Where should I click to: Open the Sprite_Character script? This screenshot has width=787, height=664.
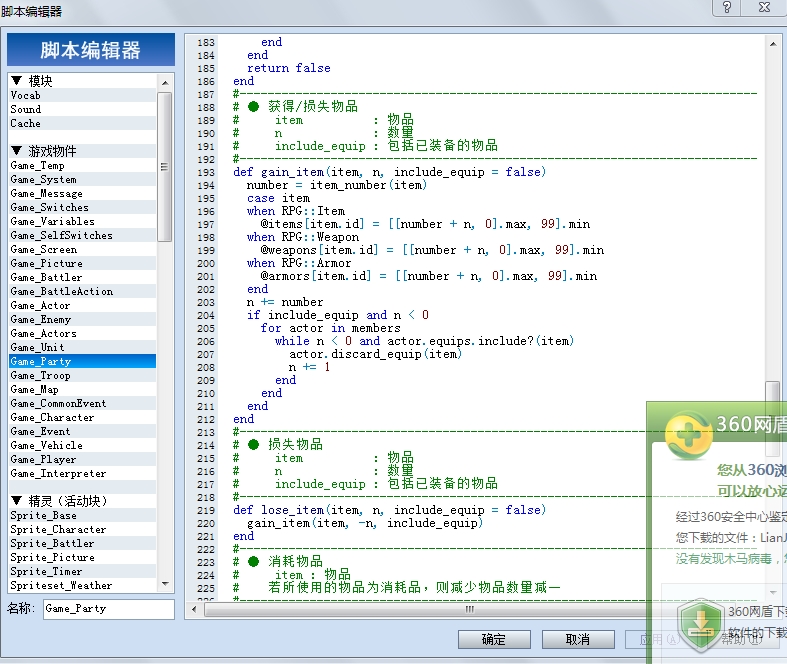(82, 529)
